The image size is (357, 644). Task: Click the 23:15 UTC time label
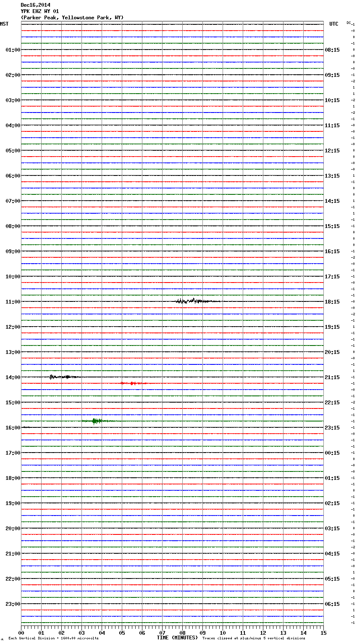[332, 428]
